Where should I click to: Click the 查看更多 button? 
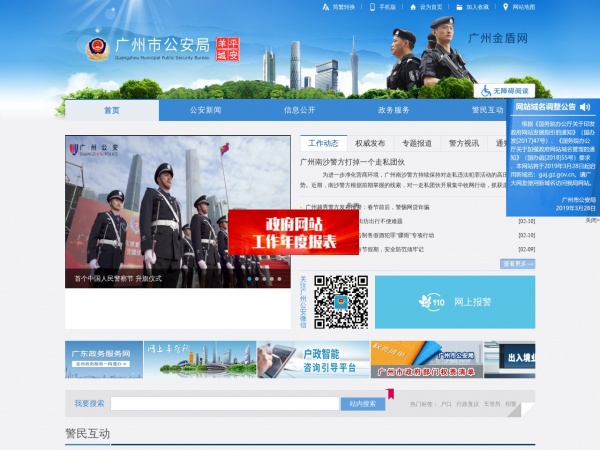click(x=517, y=264)
